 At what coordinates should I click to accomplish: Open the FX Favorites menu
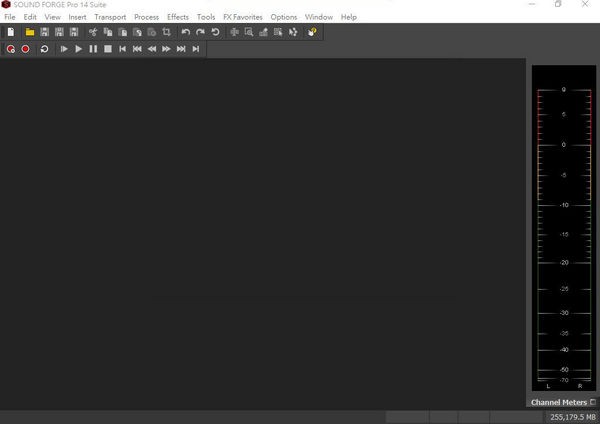(243, 17)
